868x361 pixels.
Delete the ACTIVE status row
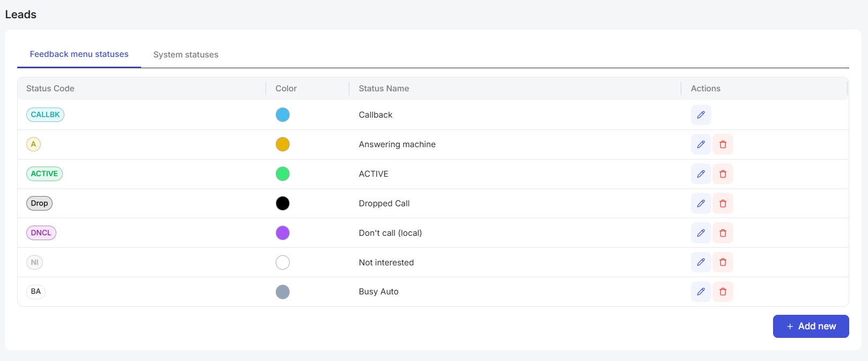(723, 174)
